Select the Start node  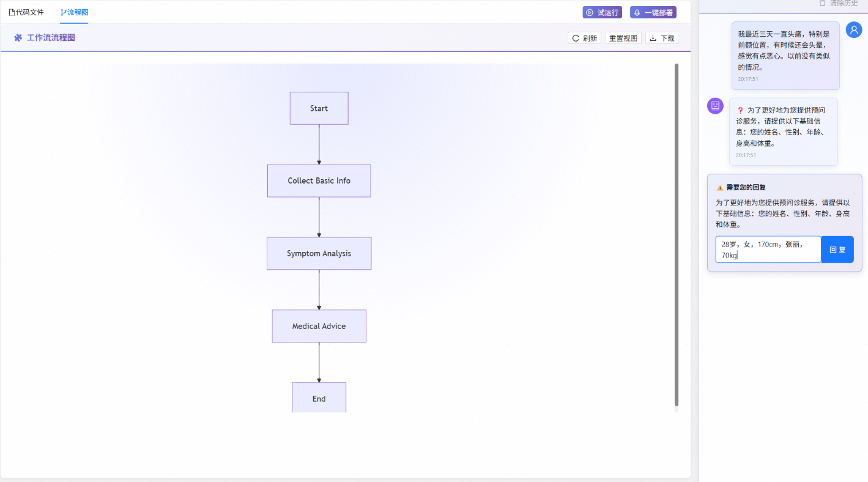click(319, 108)
